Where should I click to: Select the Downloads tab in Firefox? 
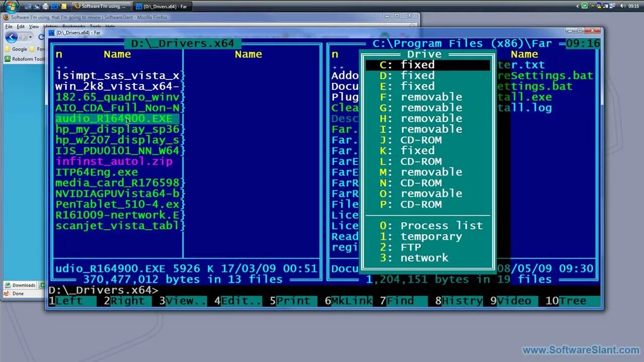point(20,285)
